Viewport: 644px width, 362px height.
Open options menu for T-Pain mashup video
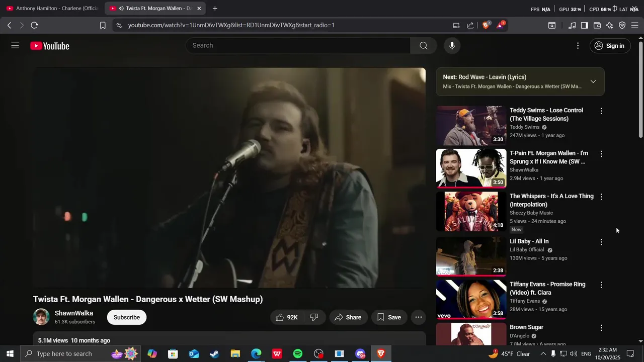tap(601, 154)
